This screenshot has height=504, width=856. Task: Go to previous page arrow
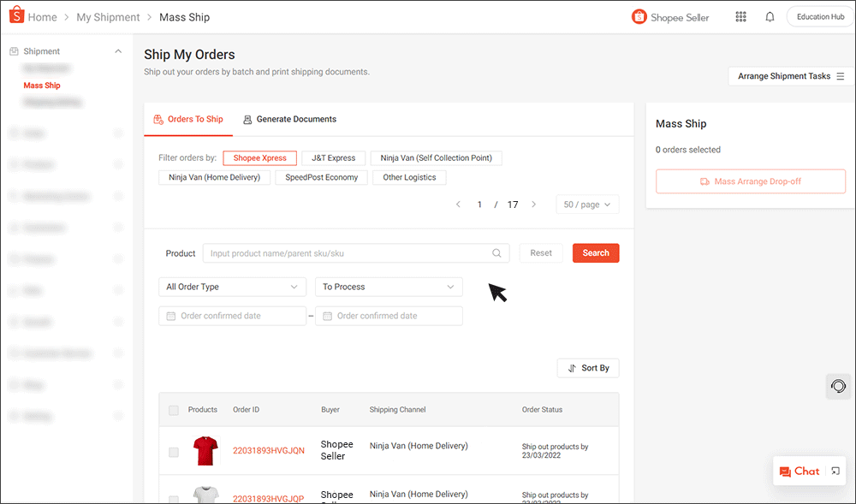pyautogui.click(x=458, y=205)
